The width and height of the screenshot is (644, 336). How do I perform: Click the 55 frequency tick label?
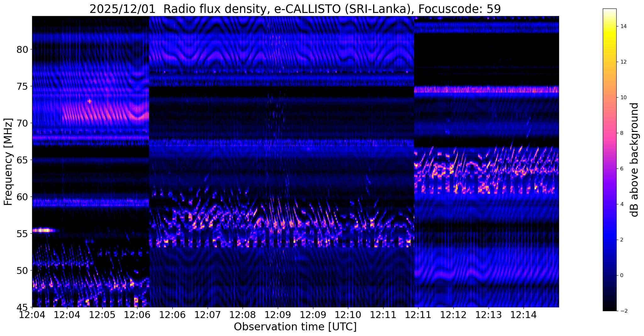(23, 234)
